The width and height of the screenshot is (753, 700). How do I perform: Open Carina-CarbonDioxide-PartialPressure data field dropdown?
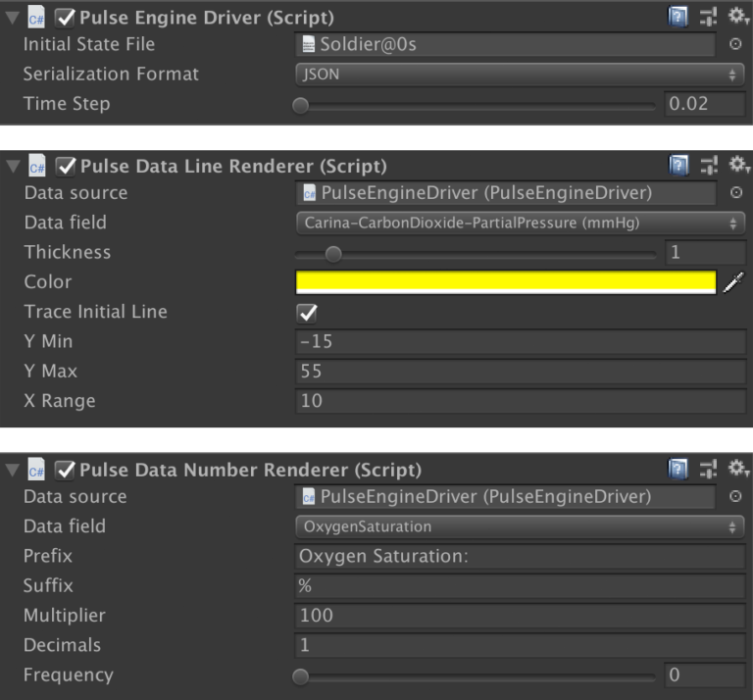pos(520,224)
